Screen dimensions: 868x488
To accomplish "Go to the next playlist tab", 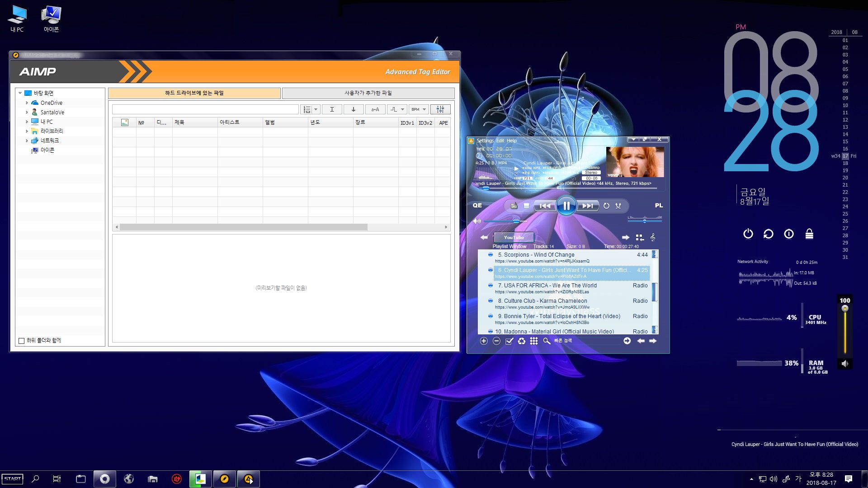I will [x=625, y=237].
